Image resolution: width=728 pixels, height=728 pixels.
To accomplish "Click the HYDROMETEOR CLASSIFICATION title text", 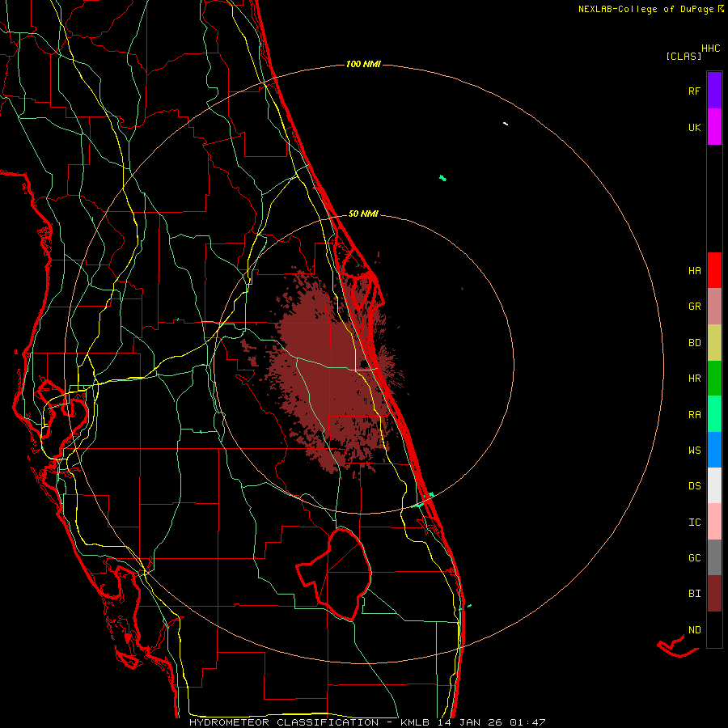I will [x=284, y=722].
